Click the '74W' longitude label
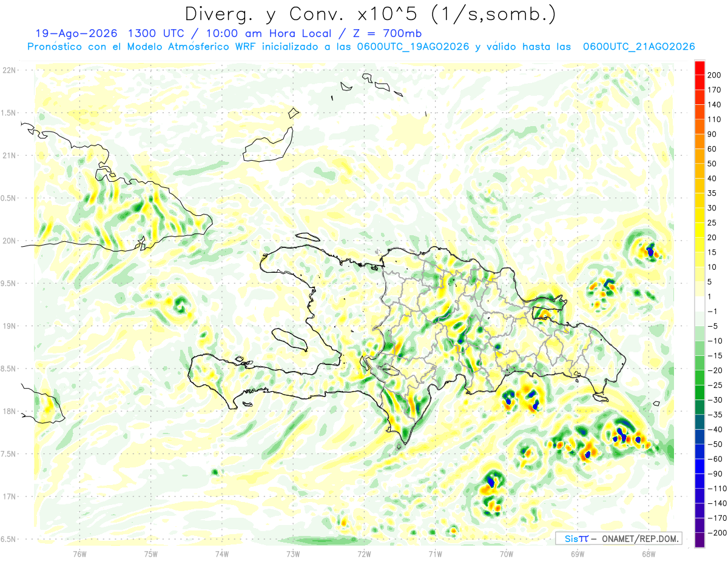Image resolution: width=728 pixels, height=562 pixels. pos(221,553)
